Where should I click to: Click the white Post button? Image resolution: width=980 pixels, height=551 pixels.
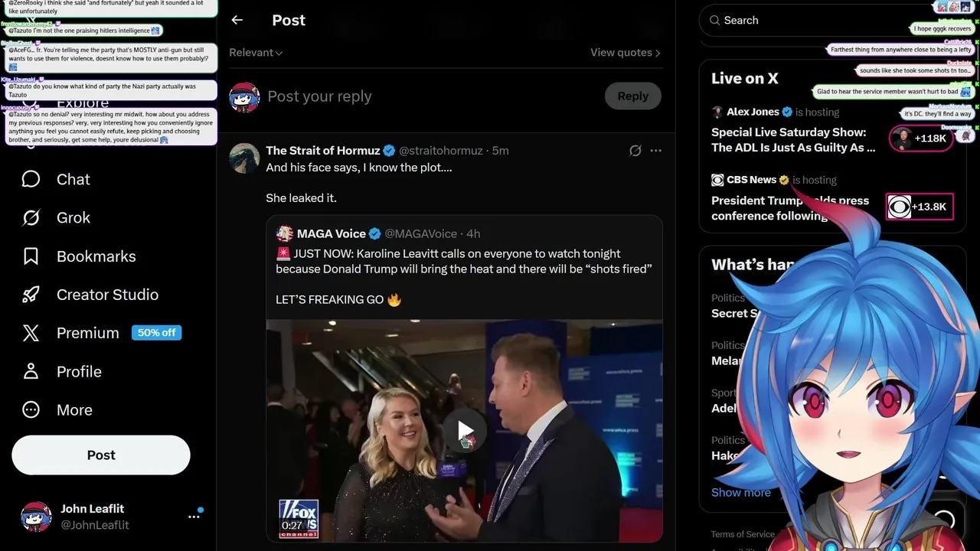(101, 455)
